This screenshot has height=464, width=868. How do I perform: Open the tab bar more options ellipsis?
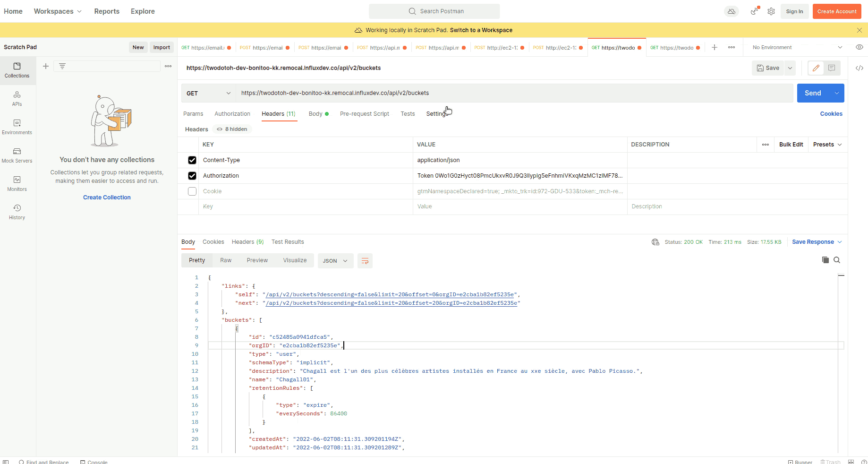(732, 47)
